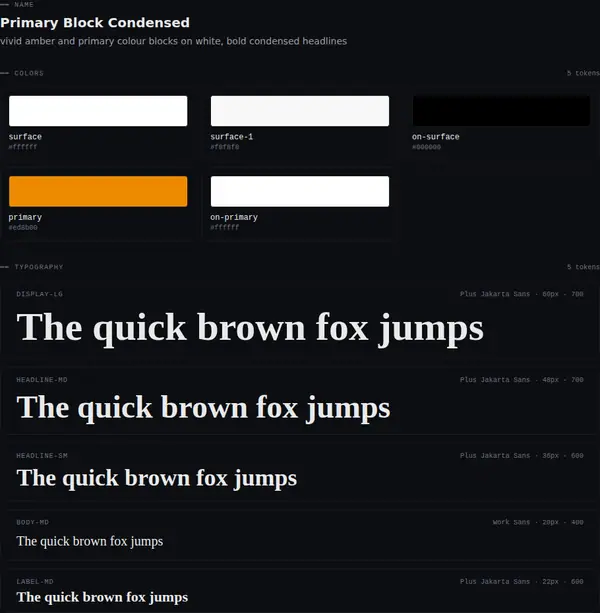Select the on-primary color swatch
Screen dimensions: 600x613
tap(300, 191)
